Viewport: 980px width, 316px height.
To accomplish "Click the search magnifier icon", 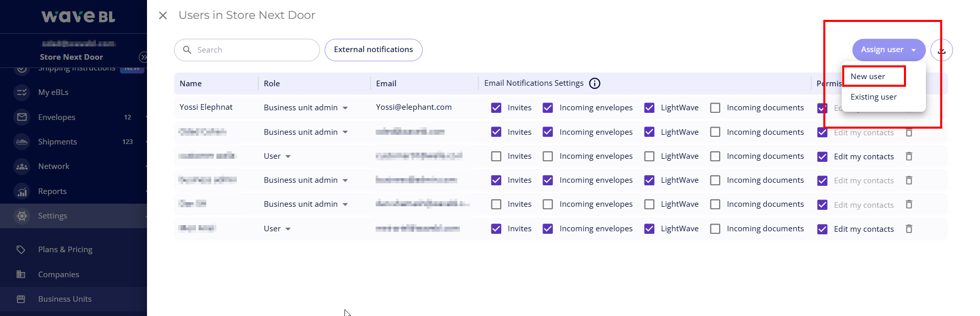I will 187,50.
